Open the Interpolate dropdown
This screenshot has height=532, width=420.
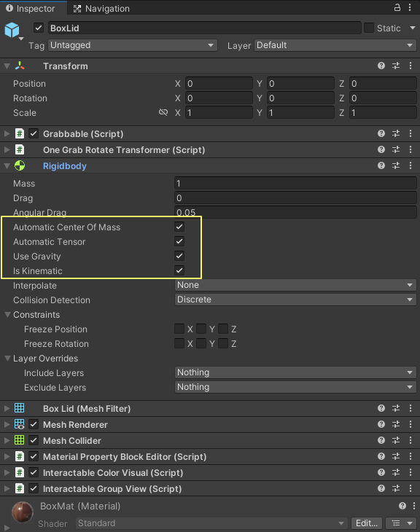pyautogui.click(x=295, y=285)
